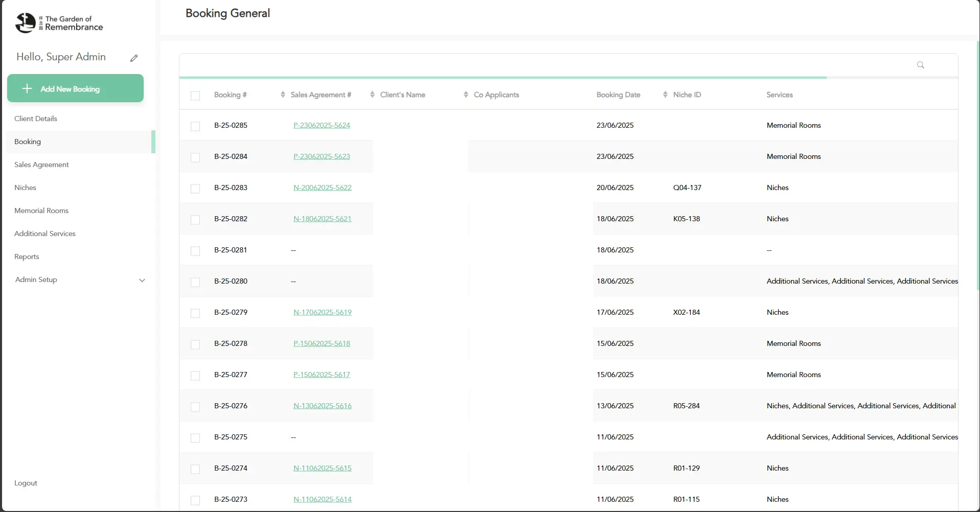Open agreement link N-20062025-5622

(x=322, y=188)
